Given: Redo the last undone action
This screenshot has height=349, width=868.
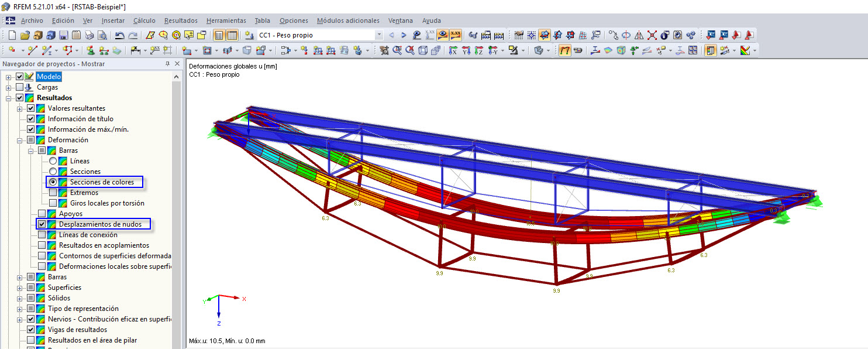Looking at the screenshot, I should tap(133, 35).
